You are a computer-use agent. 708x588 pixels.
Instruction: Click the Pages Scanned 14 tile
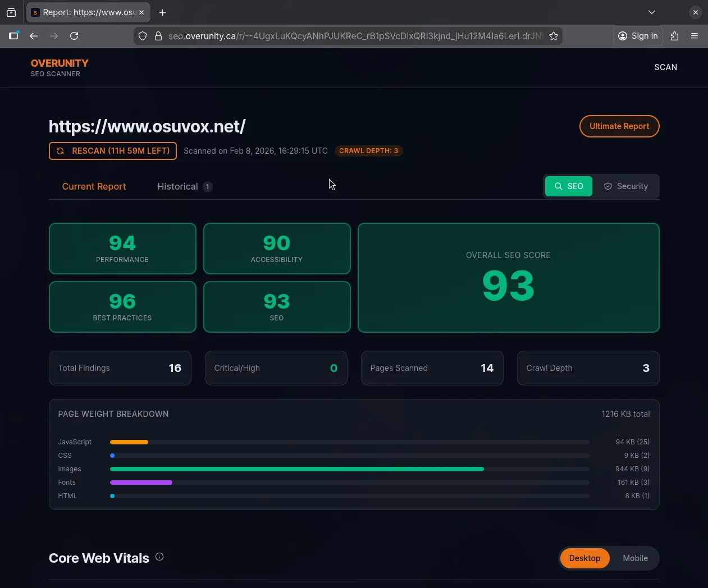point(432,368)
